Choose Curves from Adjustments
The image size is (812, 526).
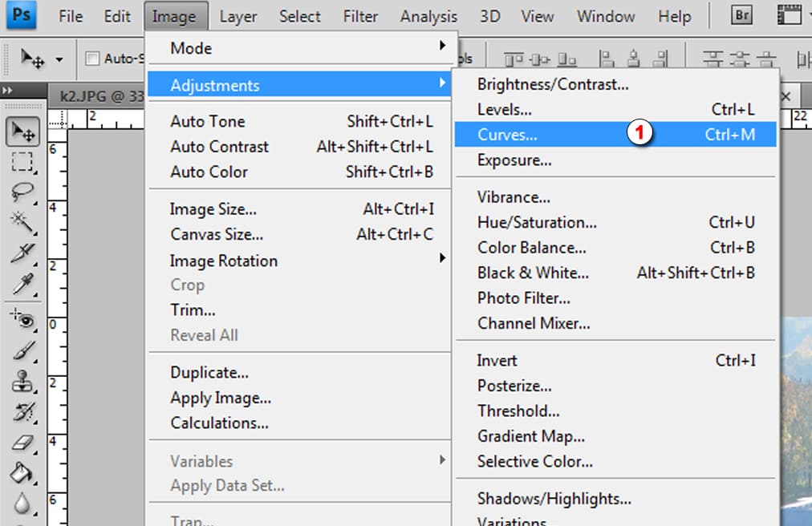click(x=615, y=135)
